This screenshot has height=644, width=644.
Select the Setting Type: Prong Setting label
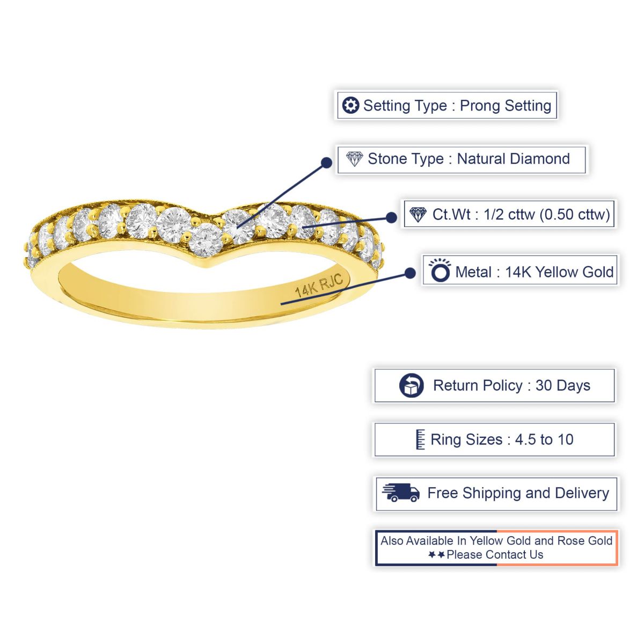447,105
